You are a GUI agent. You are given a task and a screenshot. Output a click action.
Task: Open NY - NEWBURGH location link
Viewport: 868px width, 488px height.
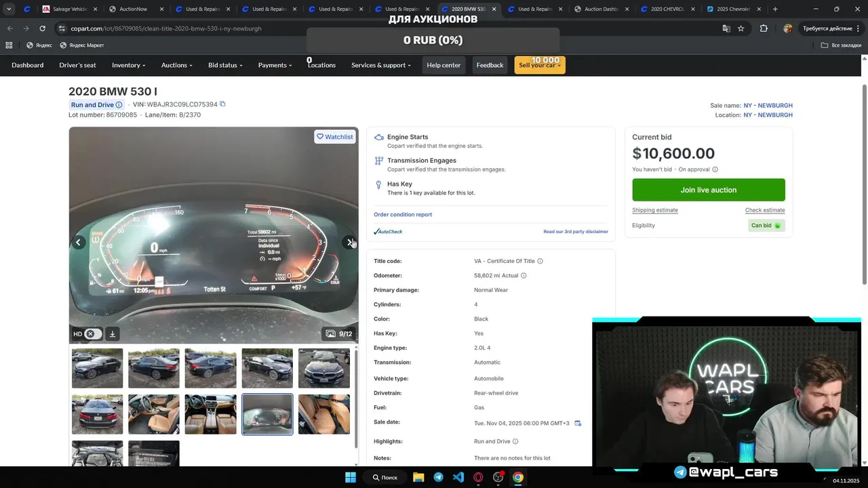[x=768, y=115]
